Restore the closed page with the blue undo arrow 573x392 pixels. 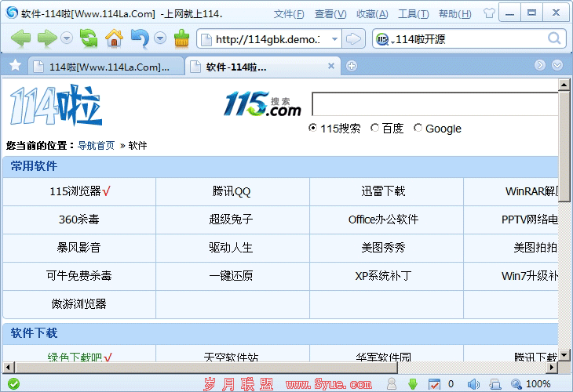(x=140, y=38)
